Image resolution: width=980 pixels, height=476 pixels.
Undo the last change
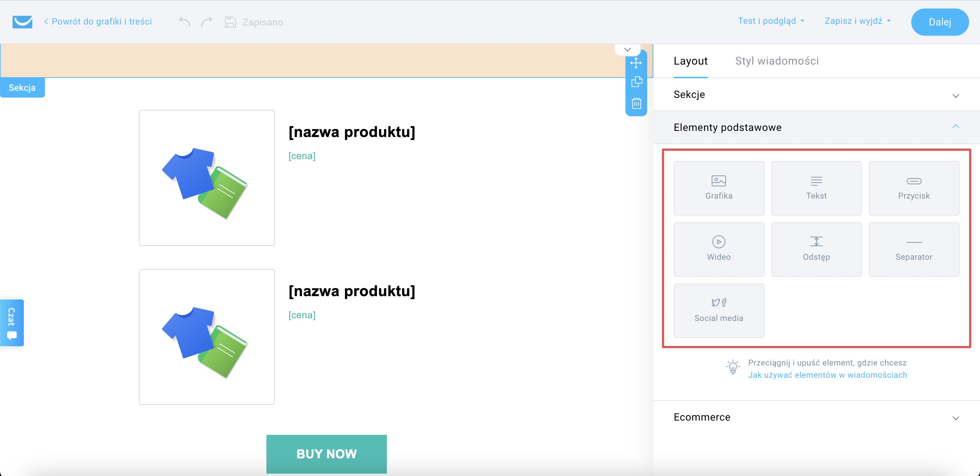click(x=184, y=22)
